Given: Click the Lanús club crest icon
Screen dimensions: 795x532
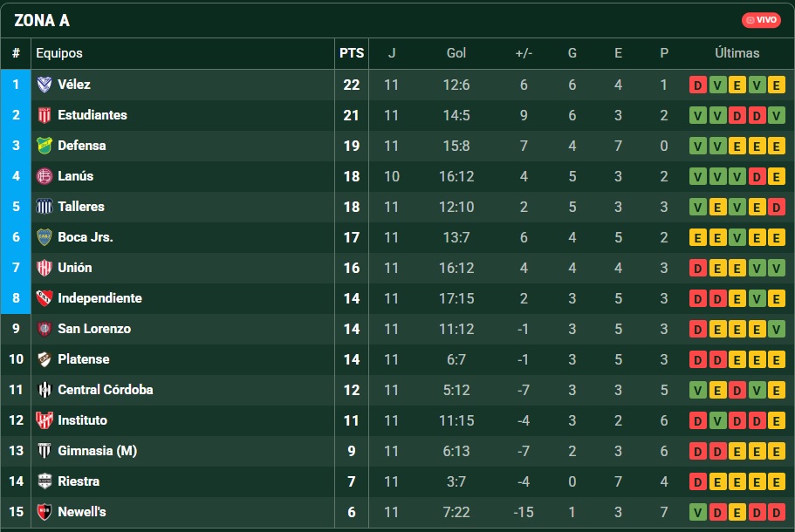Looking at the screenshot, I should click(x=45, y=176).
